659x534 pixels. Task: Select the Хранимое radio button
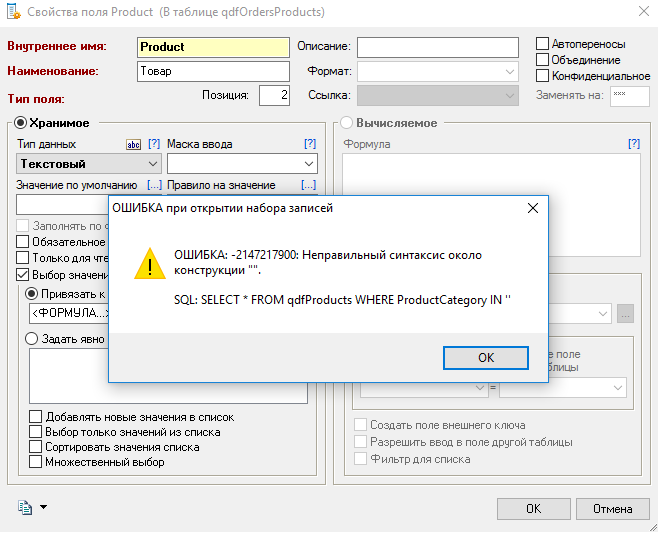20,123
